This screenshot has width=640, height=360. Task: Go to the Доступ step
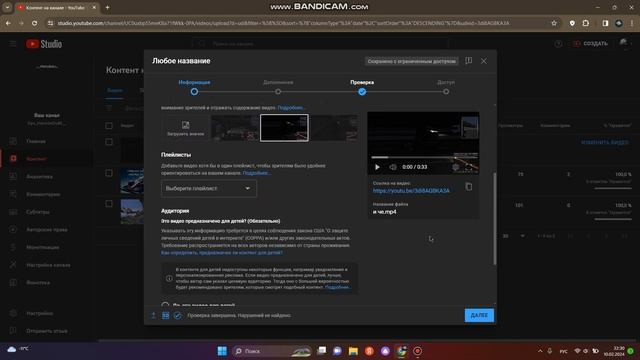446,87
